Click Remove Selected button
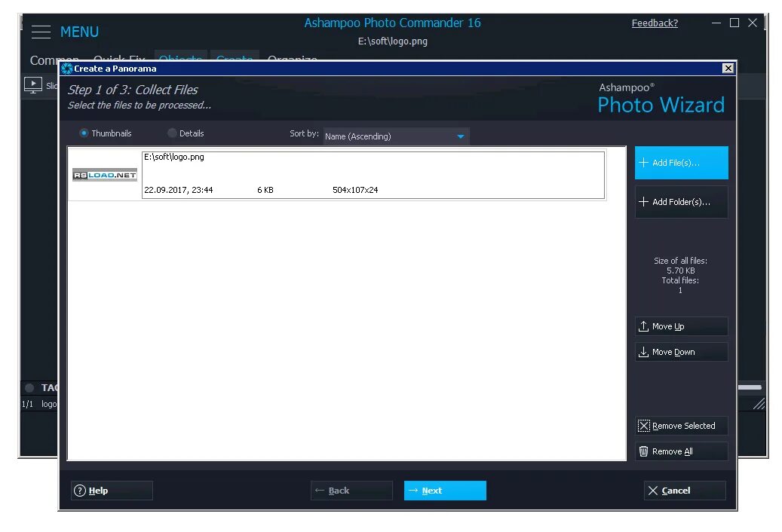This screenshot has width=782, height=532. pos(681,426)
